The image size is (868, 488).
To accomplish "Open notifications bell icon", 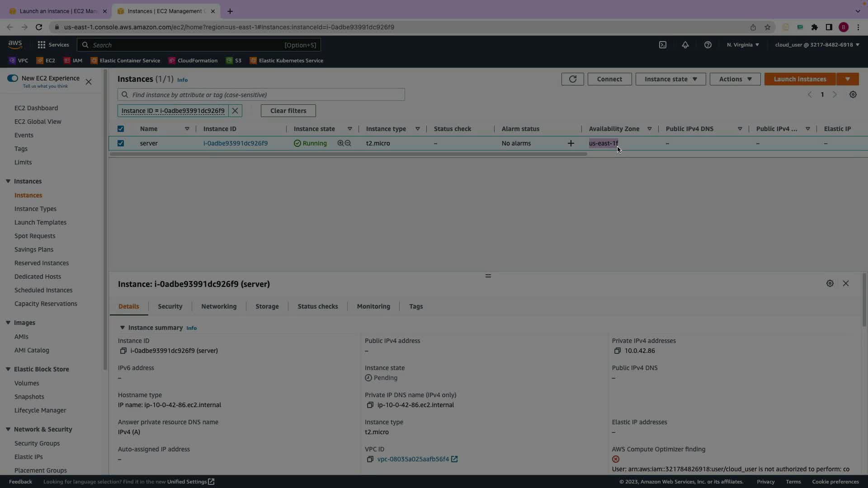I will click(685, 45).
